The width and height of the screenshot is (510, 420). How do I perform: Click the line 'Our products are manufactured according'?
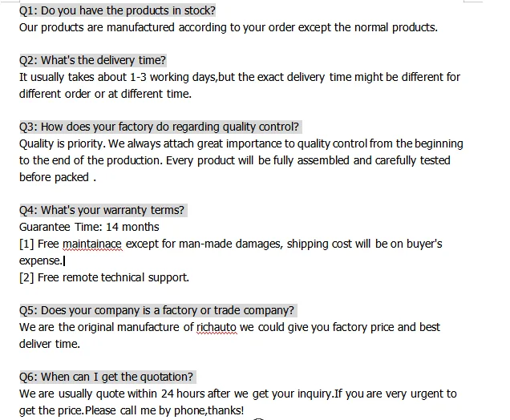click(228, 27)
